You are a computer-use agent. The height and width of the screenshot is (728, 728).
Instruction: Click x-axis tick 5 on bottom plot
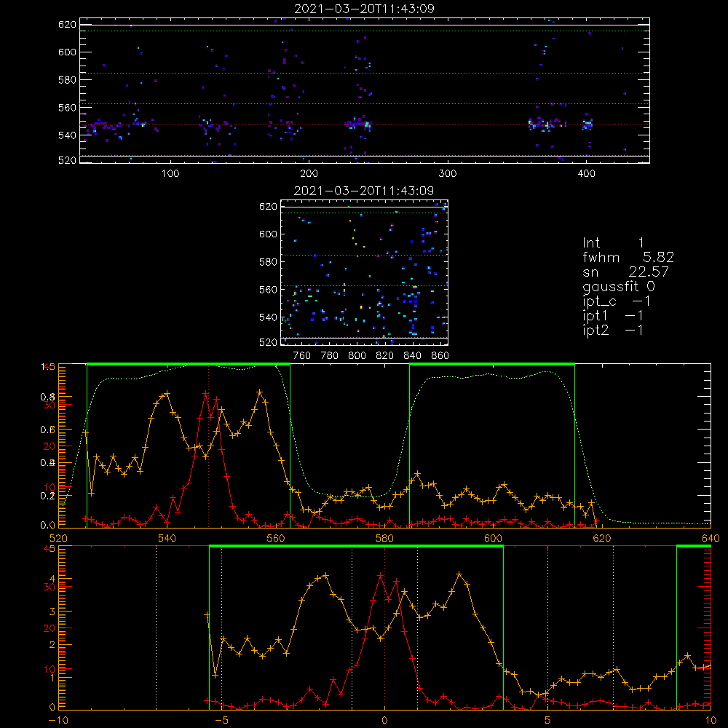[x=548, y=720]
